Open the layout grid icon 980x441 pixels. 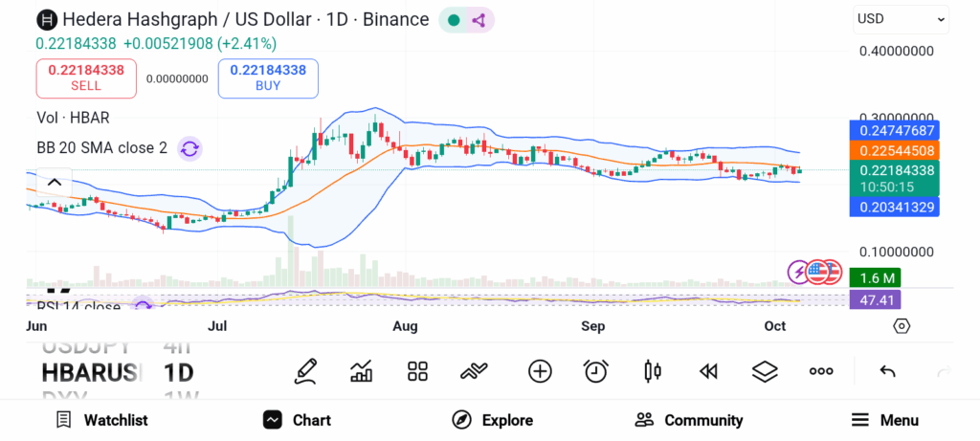(x=417, y=371)
